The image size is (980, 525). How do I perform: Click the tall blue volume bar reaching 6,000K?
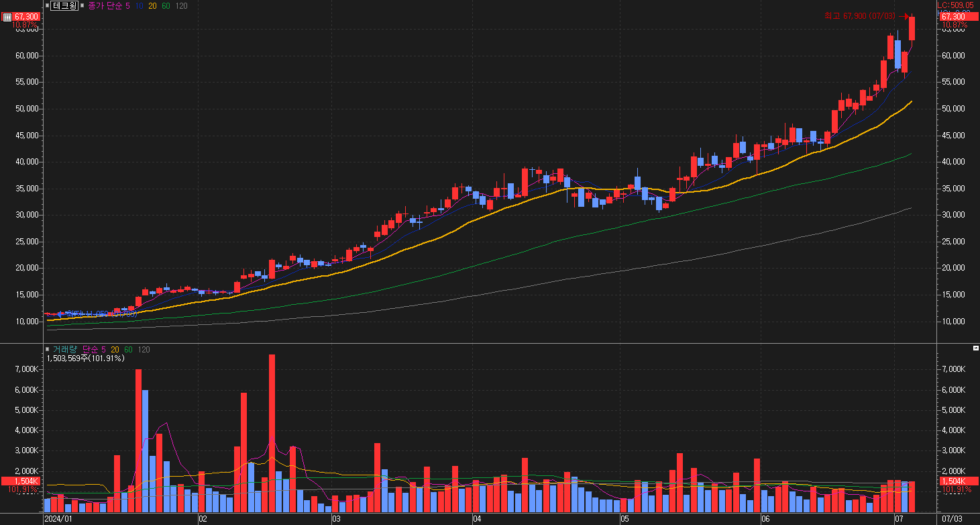(x=145, y=450)
